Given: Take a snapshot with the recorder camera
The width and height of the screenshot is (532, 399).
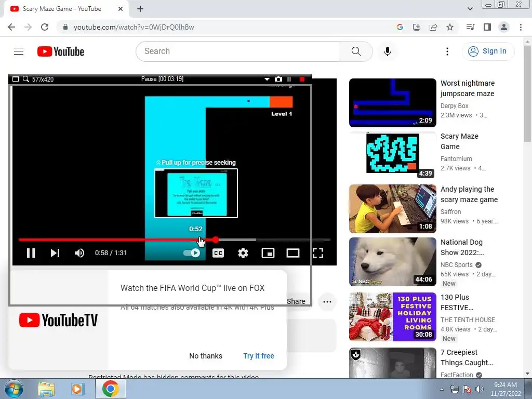Looking at the screenshot, I should [278, 79].
